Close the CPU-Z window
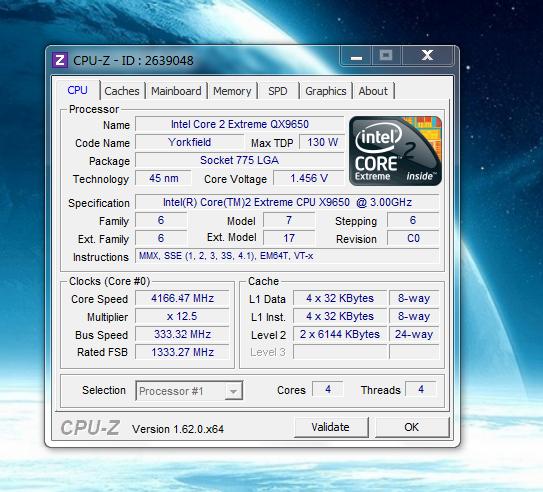Image resolution: width=543 pixels, height=492 pixels. click(x=427, y=56)
